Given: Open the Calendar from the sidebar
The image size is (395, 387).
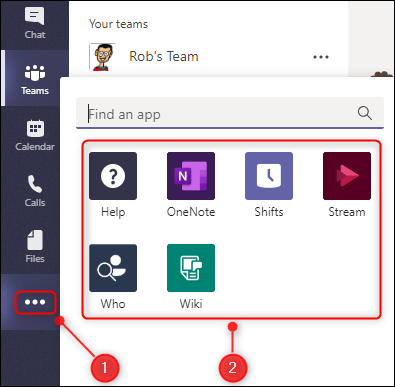Looking at the screenshot, I should click(x=35, y=135).
